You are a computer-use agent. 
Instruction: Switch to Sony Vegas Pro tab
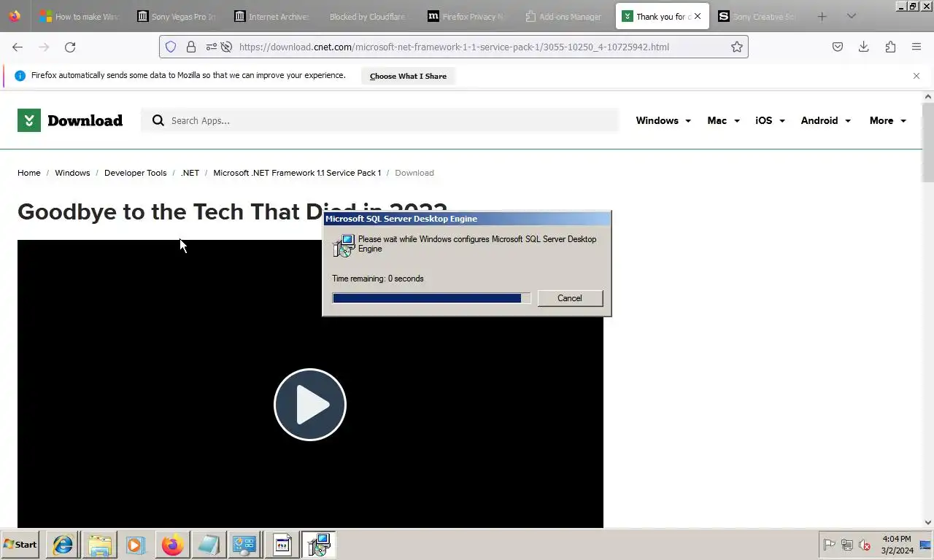[176, 16]
